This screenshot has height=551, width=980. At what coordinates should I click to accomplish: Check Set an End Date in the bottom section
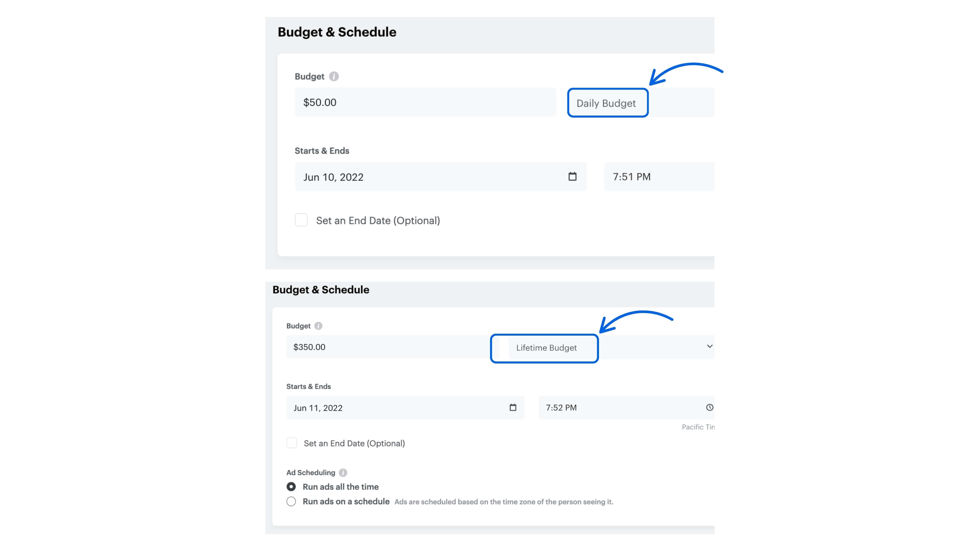coord(291,443)
